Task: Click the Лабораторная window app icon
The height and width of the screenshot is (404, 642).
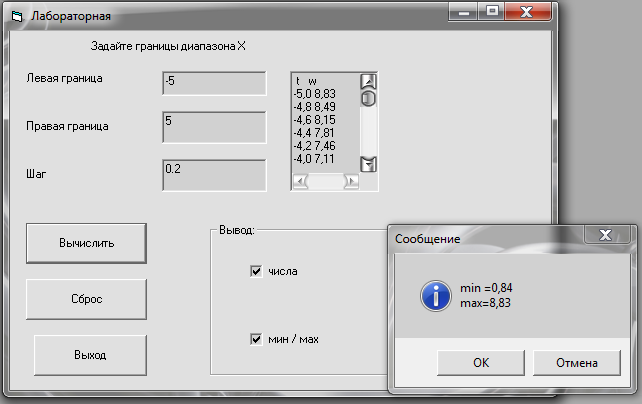Action: [17, 16]
